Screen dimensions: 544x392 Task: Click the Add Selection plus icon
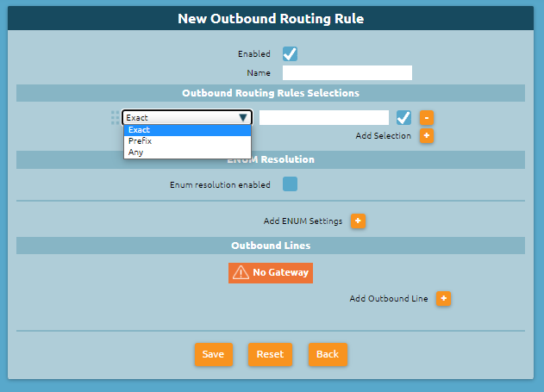point(427,135)
